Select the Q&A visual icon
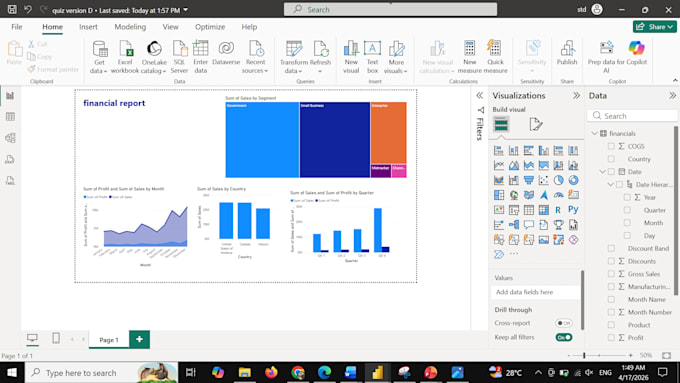The height and width of the screenshot is (383, 680). tap(529, 225)
